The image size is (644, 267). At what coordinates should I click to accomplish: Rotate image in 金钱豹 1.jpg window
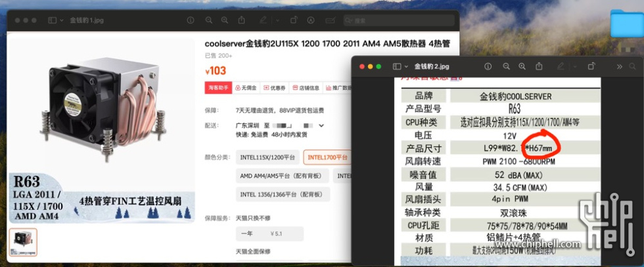point(294,20)
